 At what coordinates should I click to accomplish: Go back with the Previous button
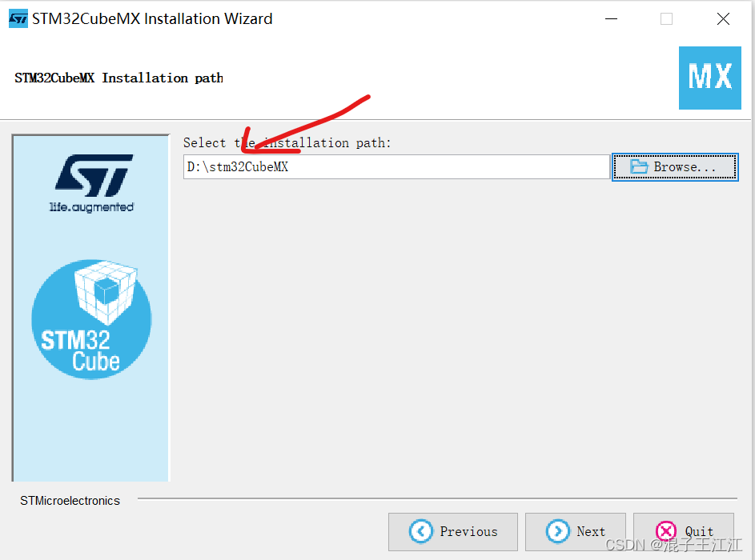(x=453, y=532)
